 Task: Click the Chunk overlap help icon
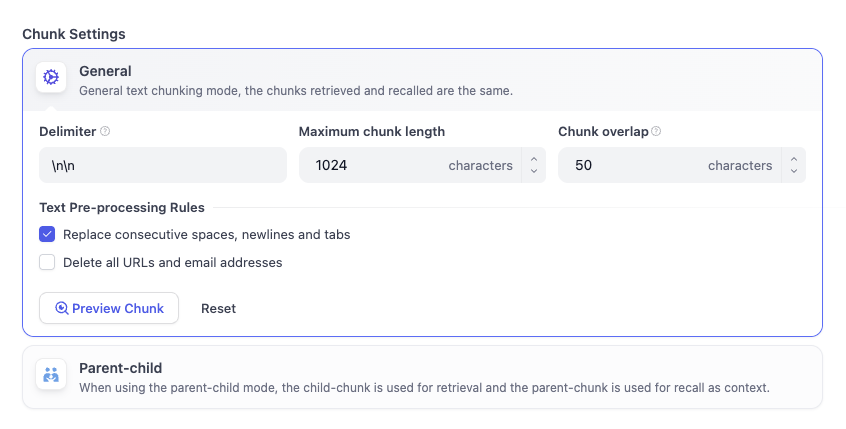[656, 131]
